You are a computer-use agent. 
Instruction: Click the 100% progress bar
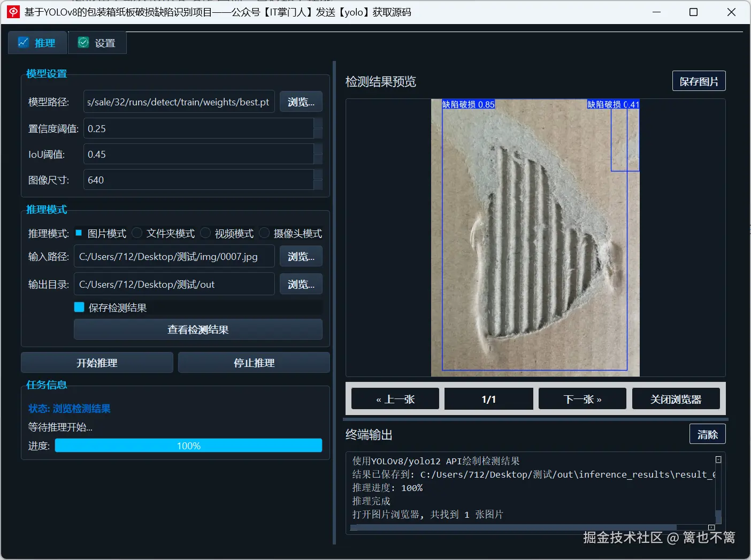click(x=188, y=446)
